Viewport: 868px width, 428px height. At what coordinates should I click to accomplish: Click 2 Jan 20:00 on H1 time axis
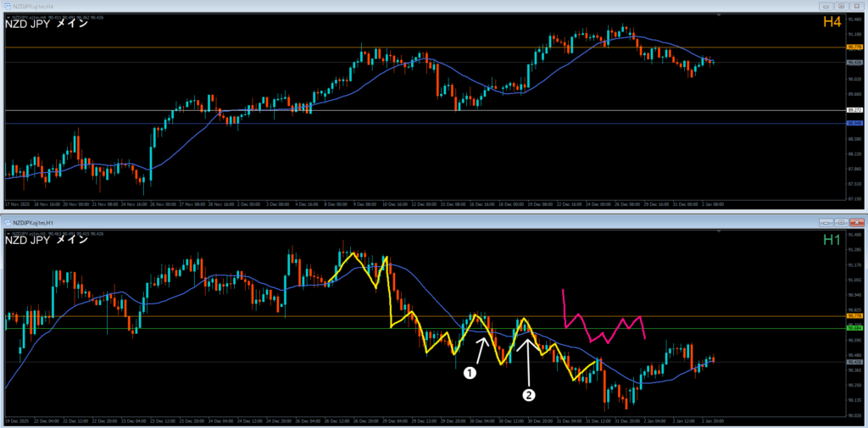click(x=713, y=420)
